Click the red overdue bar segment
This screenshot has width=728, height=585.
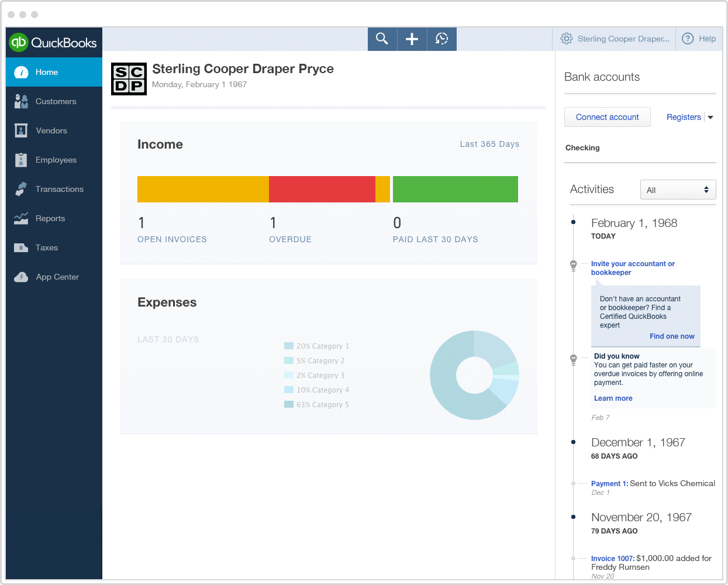322,189
